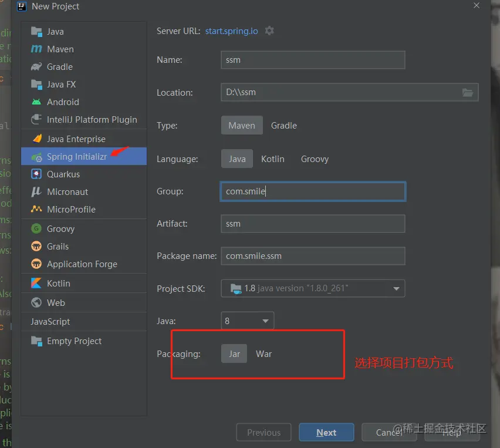Select Maven in the project list
The height and width of the screenshot is (448, 500).
84,49
